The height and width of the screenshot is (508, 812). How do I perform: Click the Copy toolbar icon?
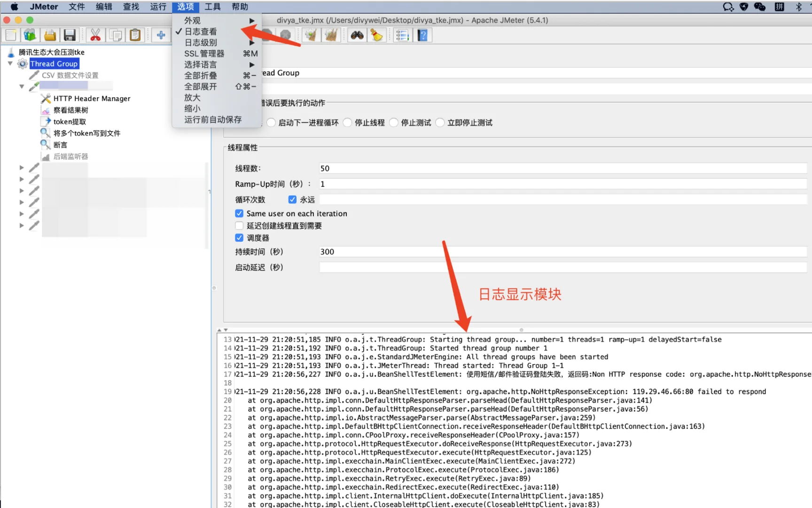coord(116,35)
